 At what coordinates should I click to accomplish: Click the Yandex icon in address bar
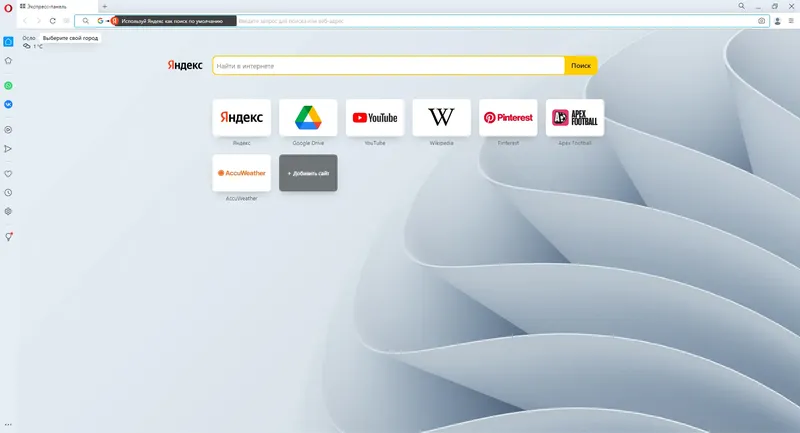(x=115, y=21)
